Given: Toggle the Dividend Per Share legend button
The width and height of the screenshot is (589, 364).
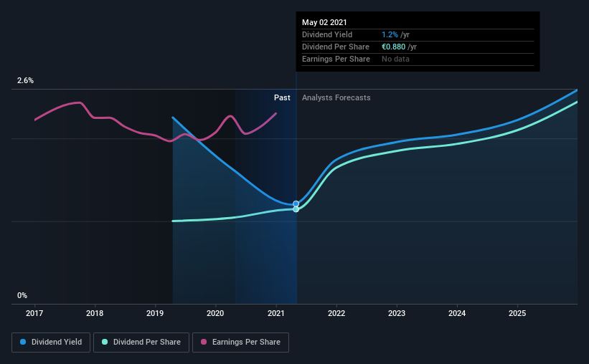Looking at the screenshot, I should tap(141, 343).
